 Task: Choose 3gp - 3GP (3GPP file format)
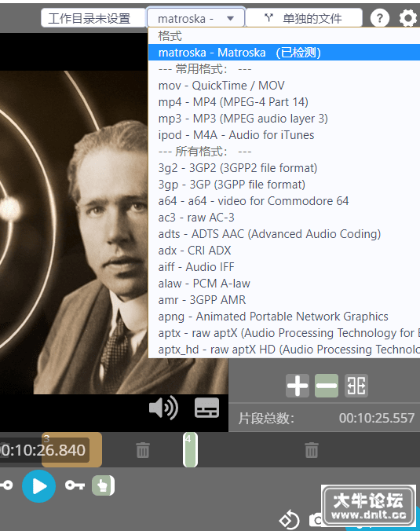point(284,185)
